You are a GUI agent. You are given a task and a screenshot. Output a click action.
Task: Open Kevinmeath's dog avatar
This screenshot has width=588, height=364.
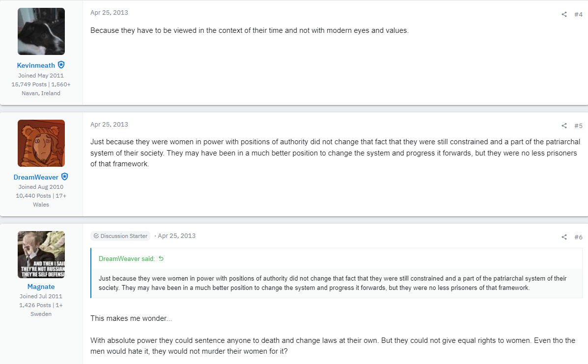tap(41, 31)
